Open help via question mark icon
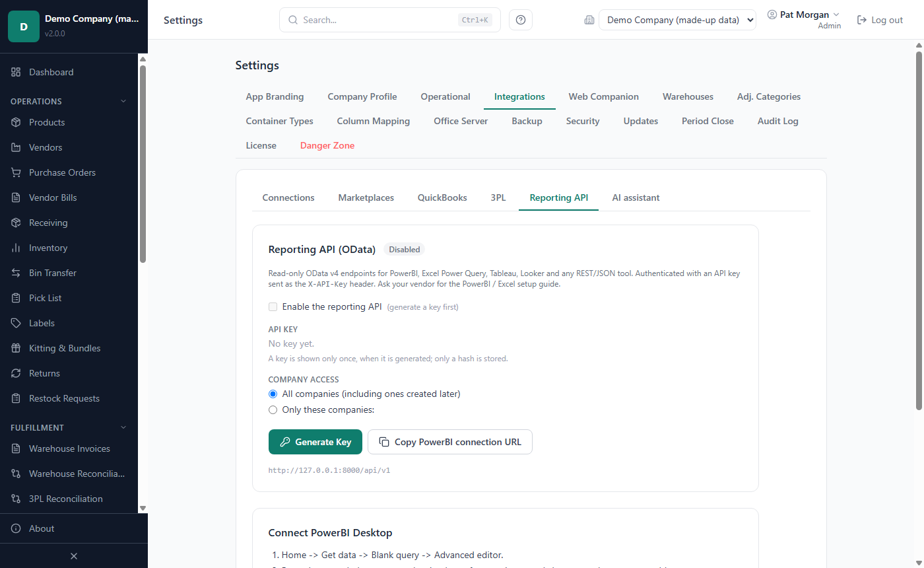Image resolution: width=924 pixels, height=568 pixels. (521, 20)
